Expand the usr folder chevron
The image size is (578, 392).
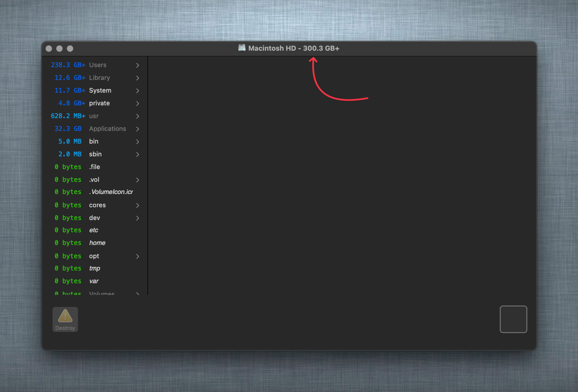click(138, 116)
